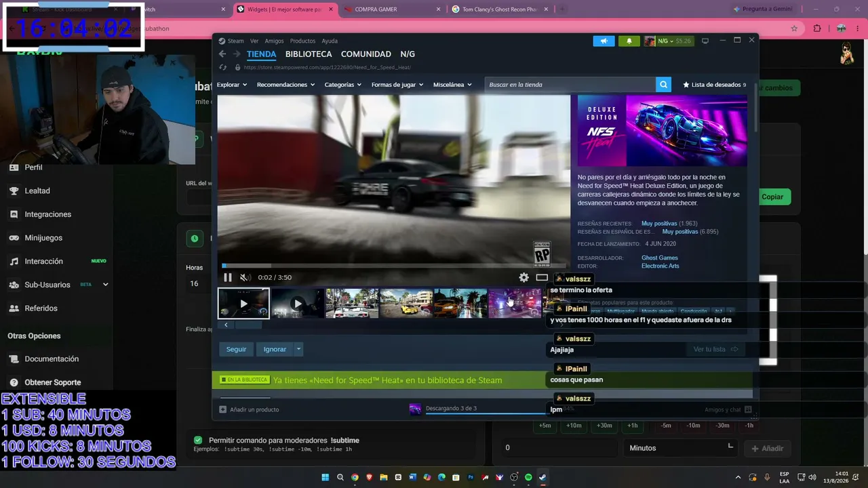Open Steam notifications bell

[629, 41]
